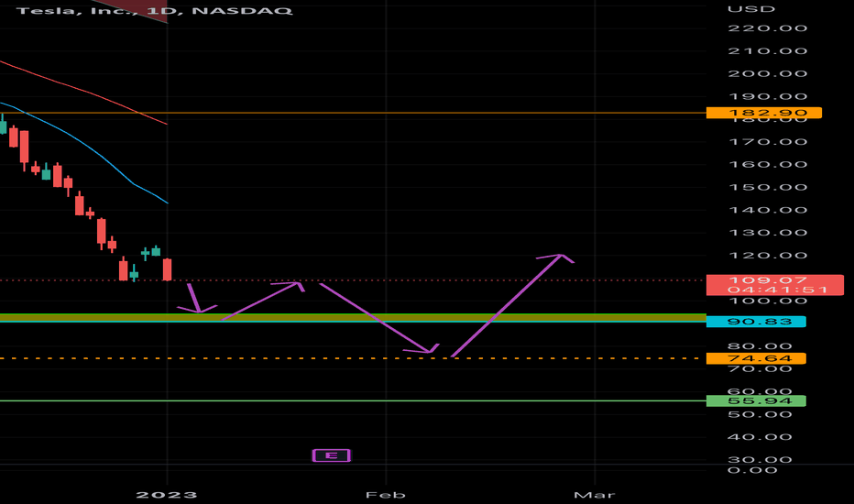The height and width of the screenshot is (504, 854).
Task: Click the 2023 time axis label
Action: click(x=166, y=495)
